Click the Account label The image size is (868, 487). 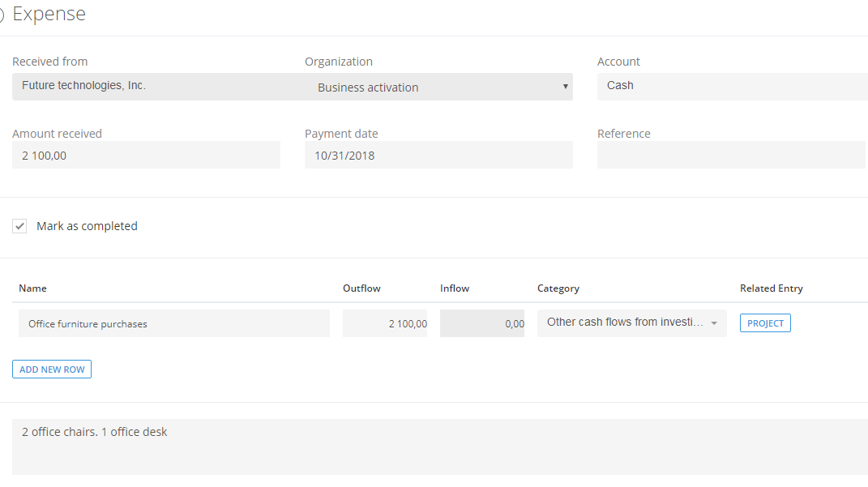pos(618,62)
